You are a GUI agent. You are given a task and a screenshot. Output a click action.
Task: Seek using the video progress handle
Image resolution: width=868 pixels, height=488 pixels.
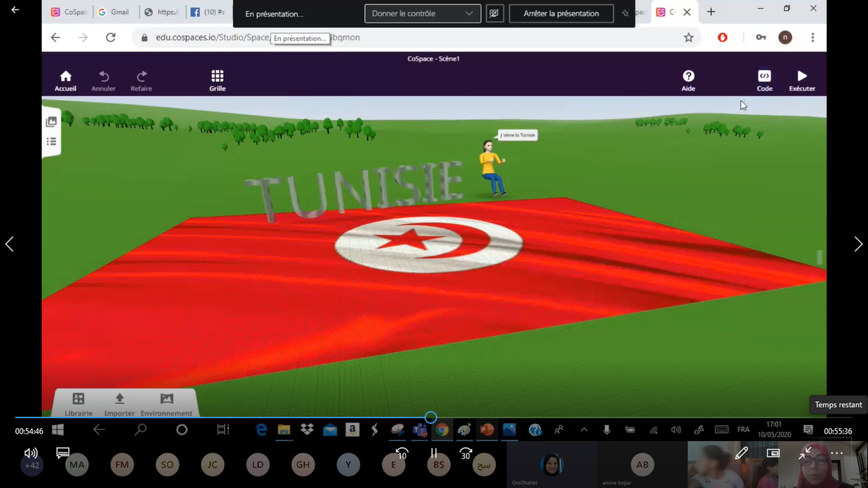(430, 417)
